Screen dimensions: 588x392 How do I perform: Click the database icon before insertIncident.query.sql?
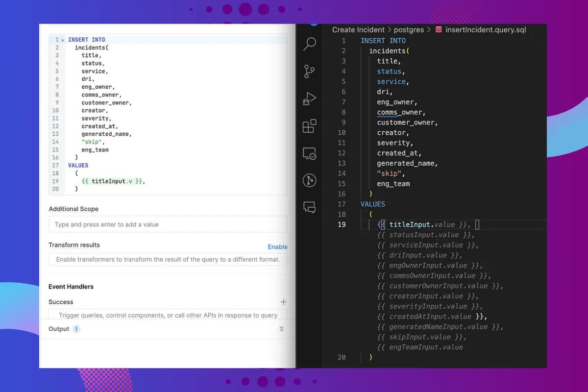point(439,30)
